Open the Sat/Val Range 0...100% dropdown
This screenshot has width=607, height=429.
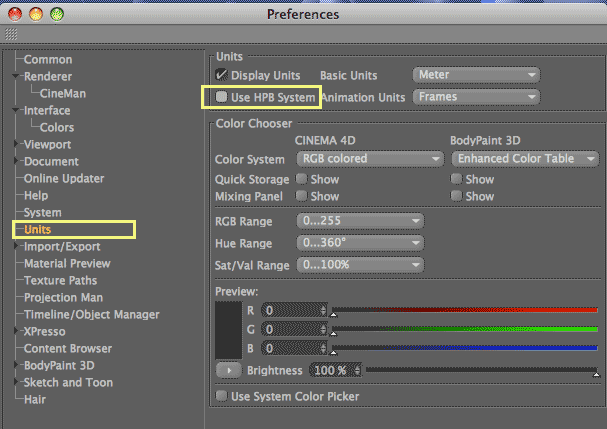pyautogui.click(x=360, y=265)
